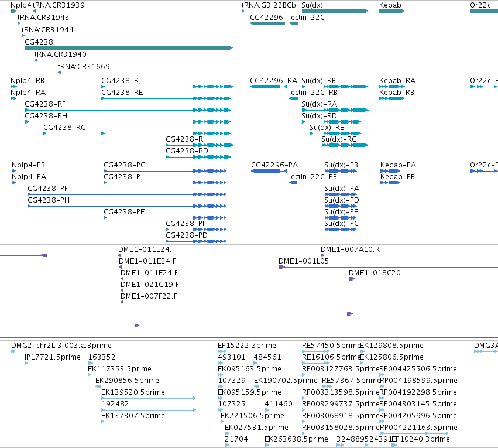Click the Su(dx)-RD transcript label

point(319,115)
